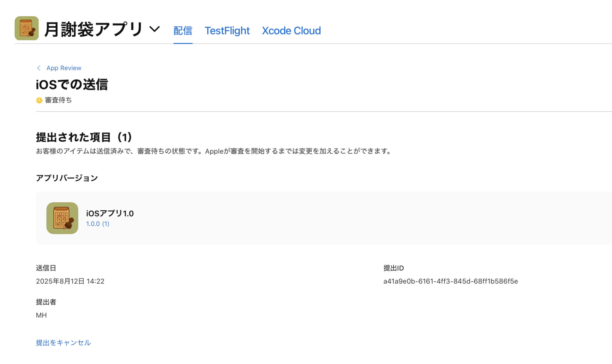Switch to the TestFlight tab
The height and width of the screenshot is (364, 612).
(x=227, y=31)
